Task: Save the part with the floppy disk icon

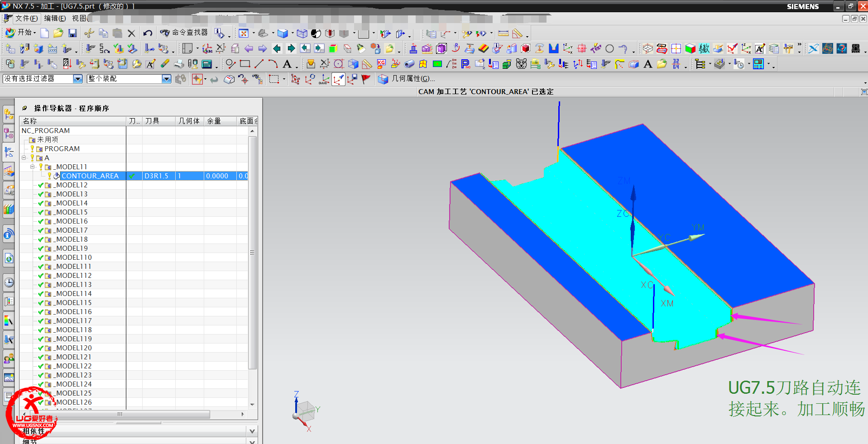Action: (x=72, y=33)
